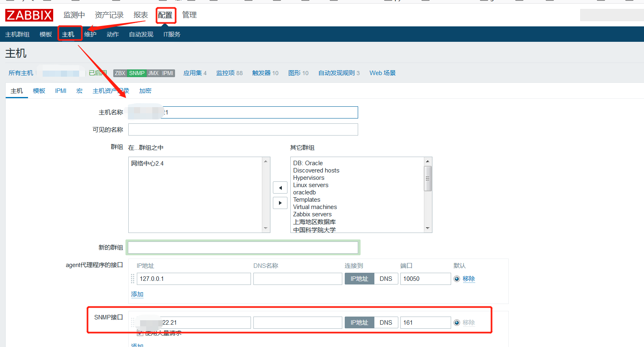This screenshot has height=347, width=644.
Task: Focus SNMP port field 161
Action: click(426, 323)
